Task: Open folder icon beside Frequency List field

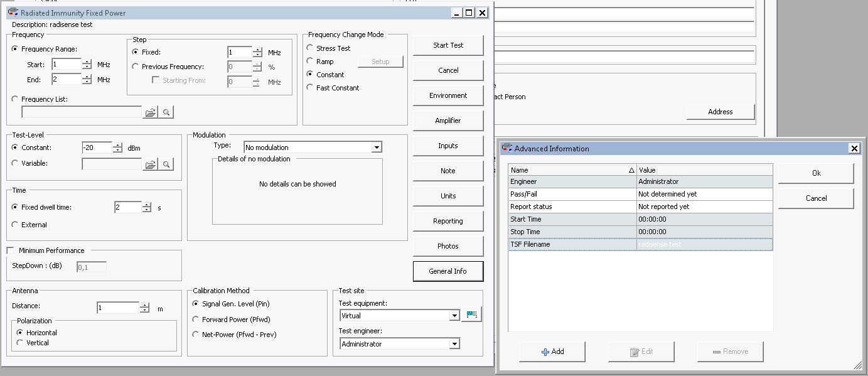Action: pyautogui.click(x=150, y=112)
